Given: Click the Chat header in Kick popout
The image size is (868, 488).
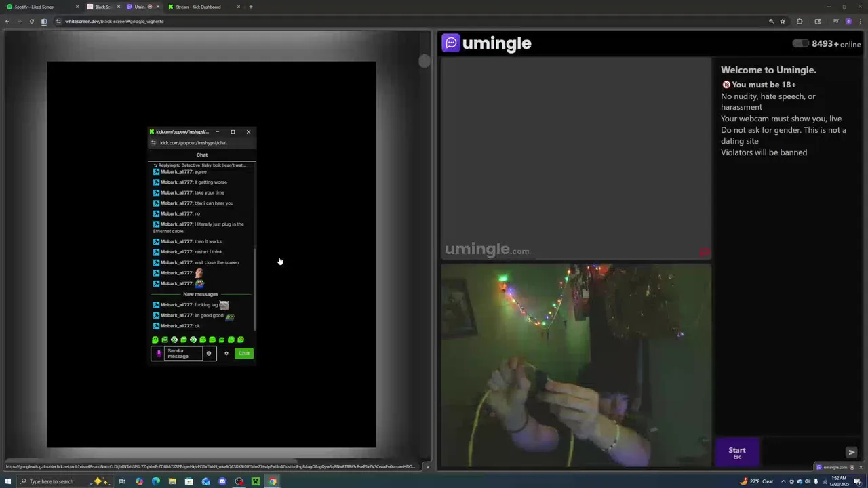Looking at the screenshot, I should coord(202,155).
